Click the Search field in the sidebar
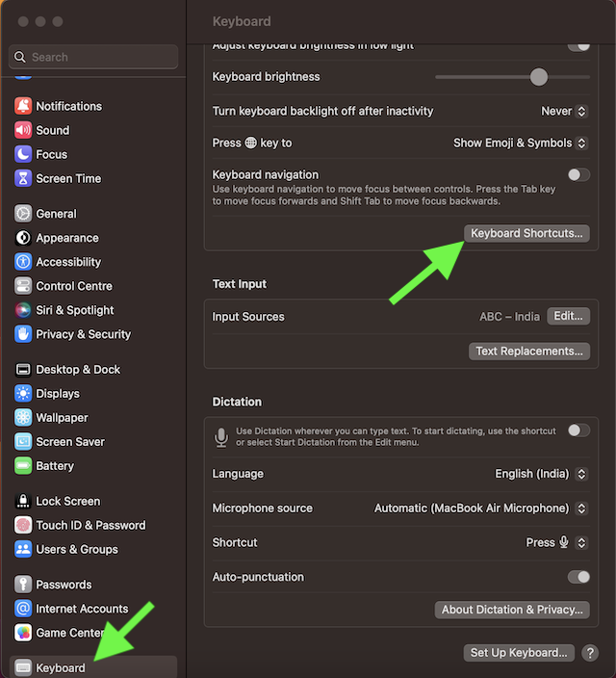616x678 pixels. point(93,57)
